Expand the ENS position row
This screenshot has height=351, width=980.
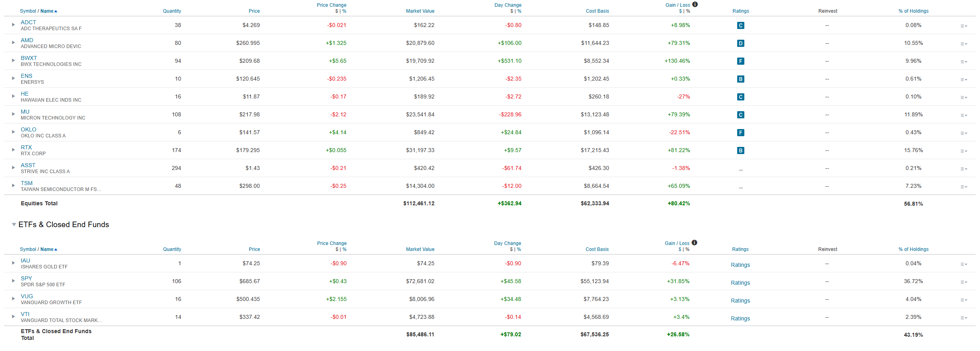pos(13,78)
